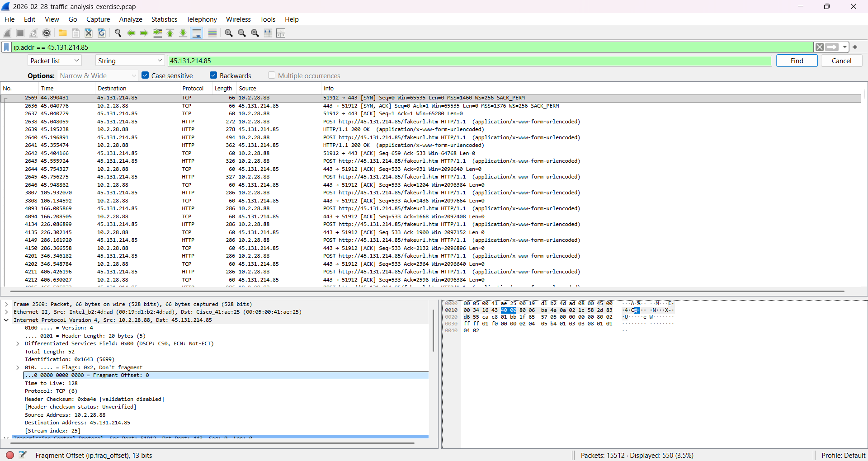The image size is (868, 461).
Task: Enable the Multiple occurrences checkbox
Action: [x=272, y=75]
